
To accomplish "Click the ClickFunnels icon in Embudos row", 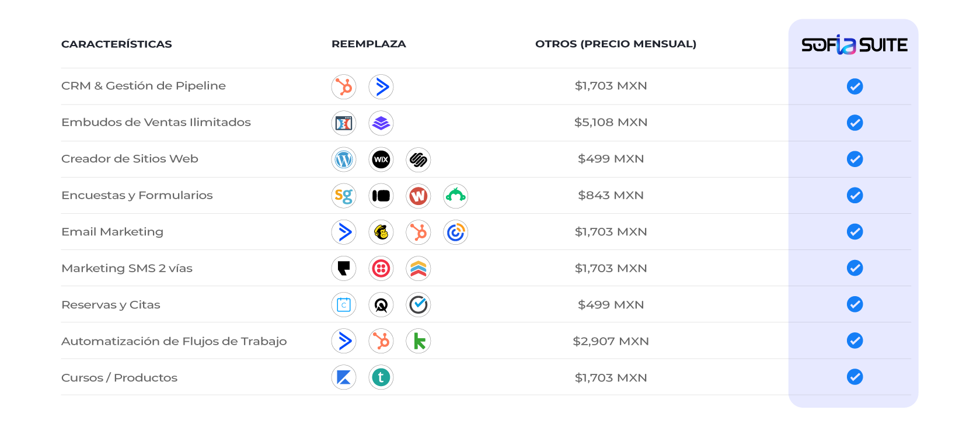I will (x=344, y=123).
